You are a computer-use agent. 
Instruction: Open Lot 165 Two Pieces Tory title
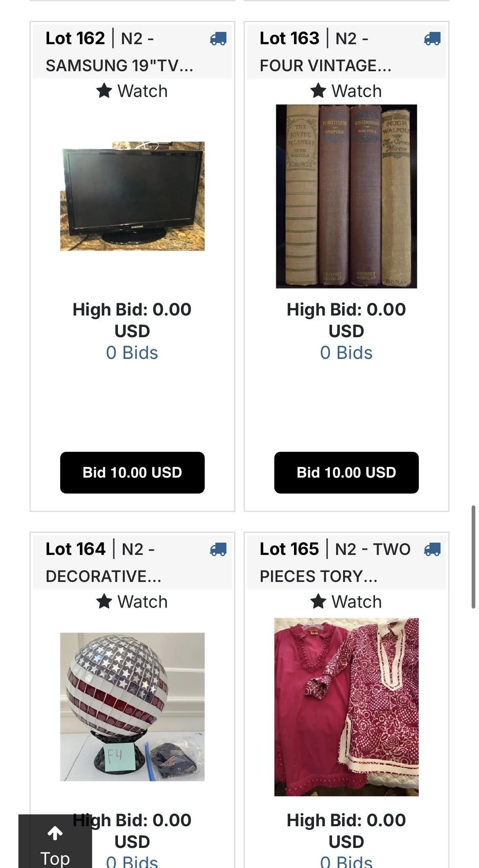(x=335, y=562)
